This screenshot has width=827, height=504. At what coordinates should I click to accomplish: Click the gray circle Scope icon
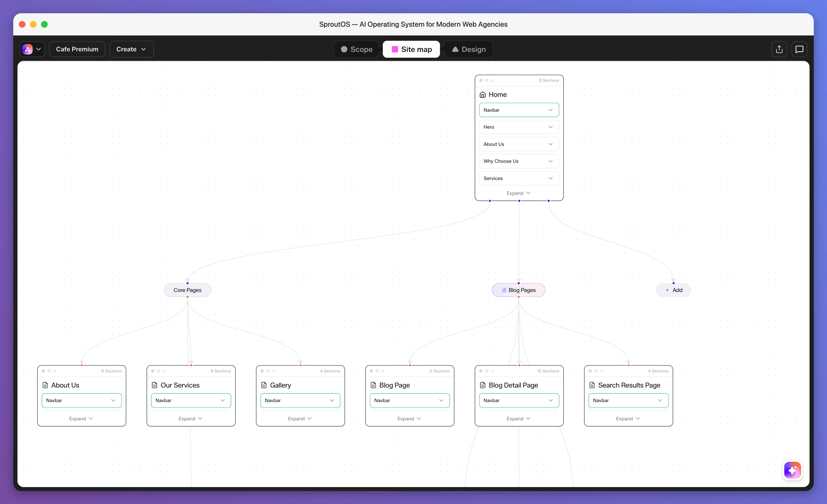click(344, 49)
